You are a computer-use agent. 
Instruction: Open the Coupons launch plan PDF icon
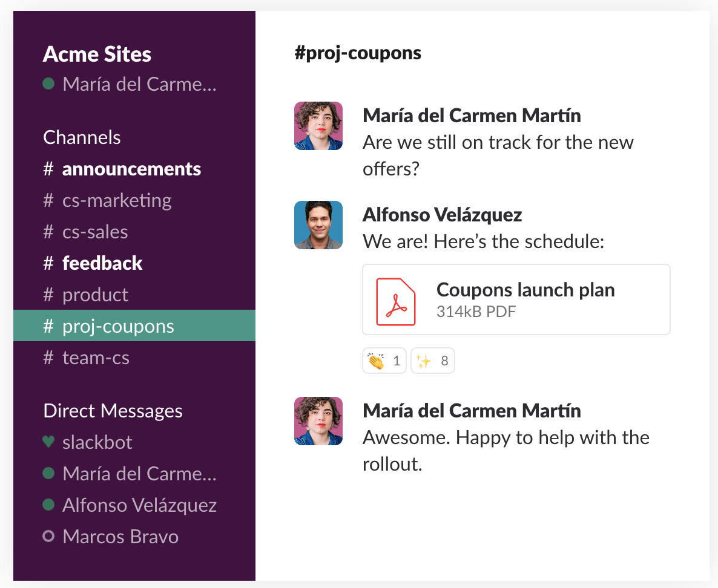point(396,301)
